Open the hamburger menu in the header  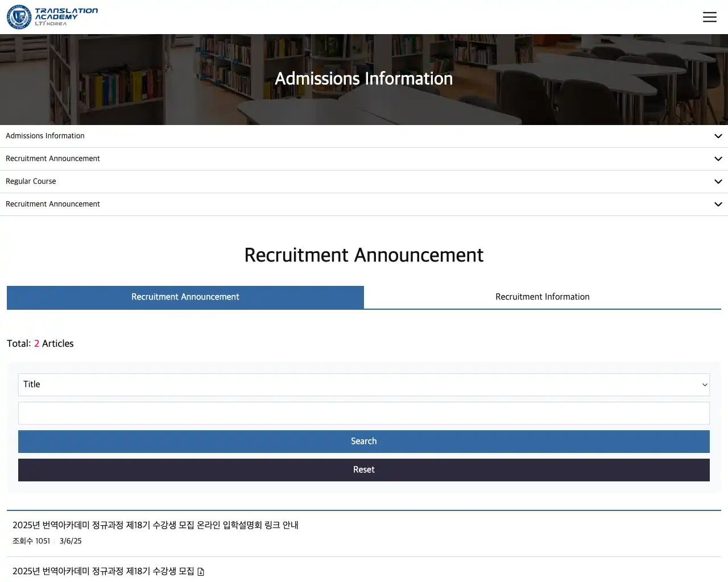(x=709, y=17)
